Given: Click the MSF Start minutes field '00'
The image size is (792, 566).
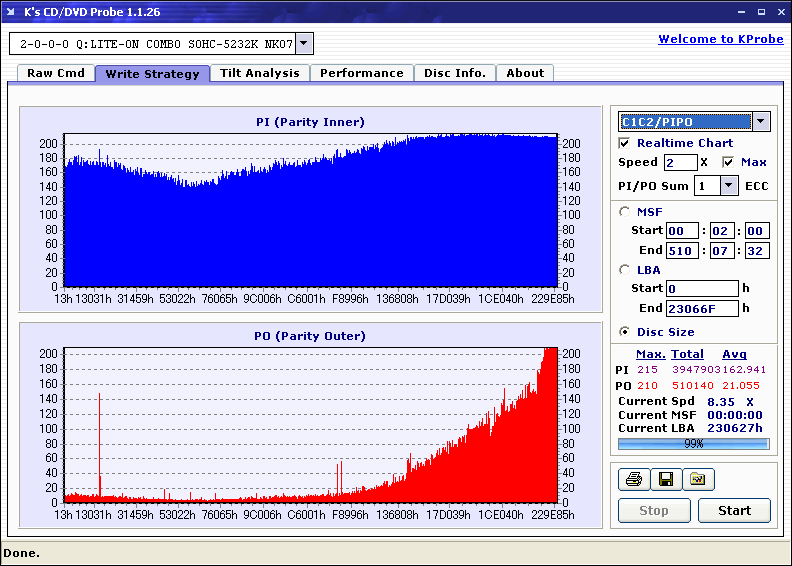Looking at the screenshot, I should tap(682, 231).
